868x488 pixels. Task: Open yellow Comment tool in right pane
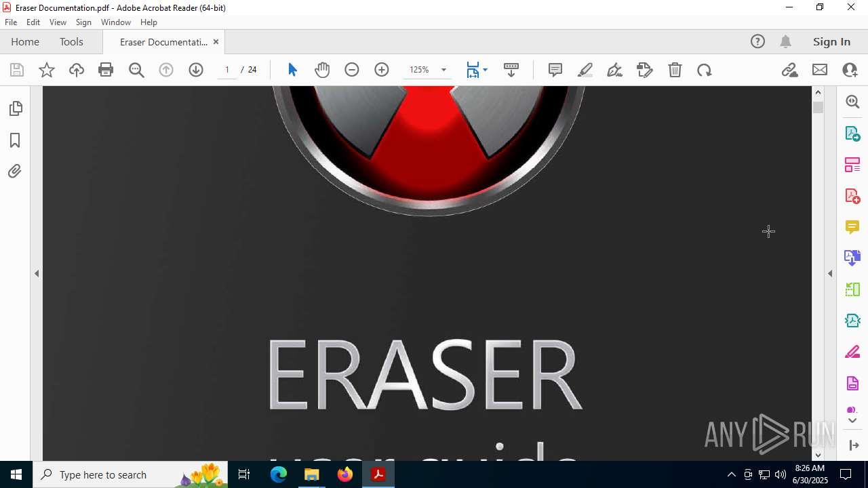pyautogui.click(x=852, y=227)
